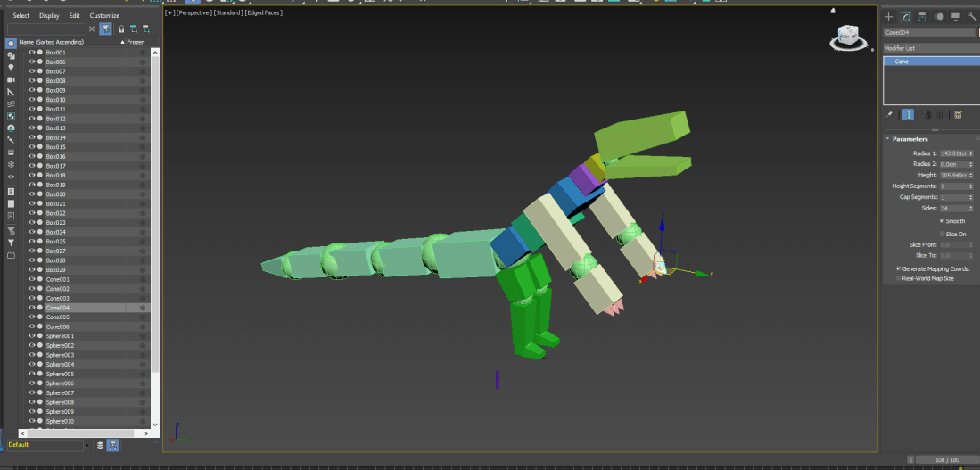
Task: Toggle Display Geometry filter icon in Scene Explorer
Action: pos(11,44)
